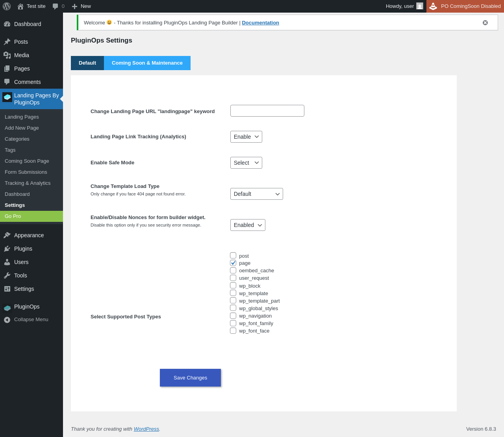Image resolution: width=504 pixels, height=437 pixels.
Task: Open the Coming Soon & Maintenance tab
Action: [147, 63]
